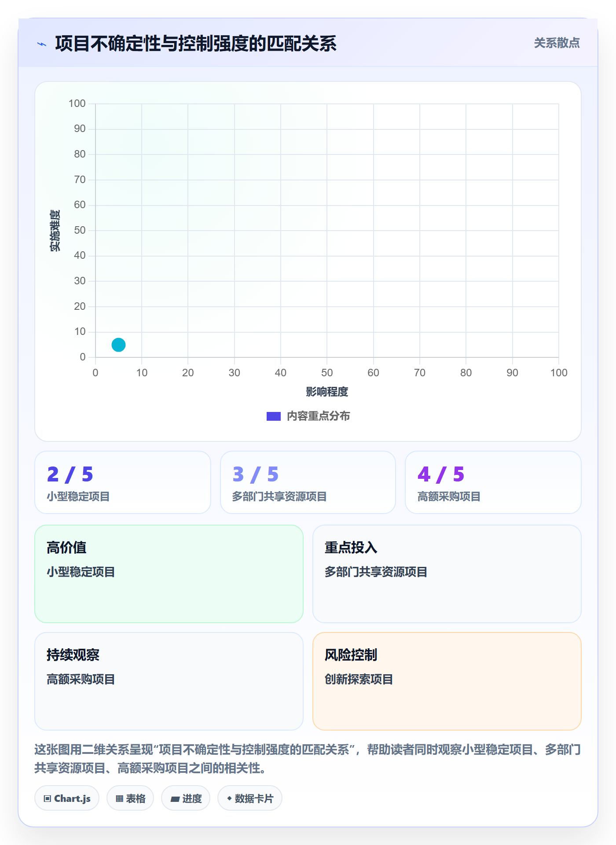Click the 创新探索项目 text in 风险控制 card
Image resolution: width=616 pixels, height=845 pixels.
359,679
